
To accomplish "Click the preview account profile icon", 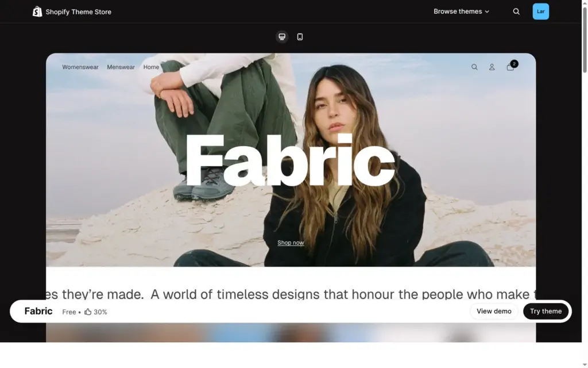I will (x=492, y=67).
